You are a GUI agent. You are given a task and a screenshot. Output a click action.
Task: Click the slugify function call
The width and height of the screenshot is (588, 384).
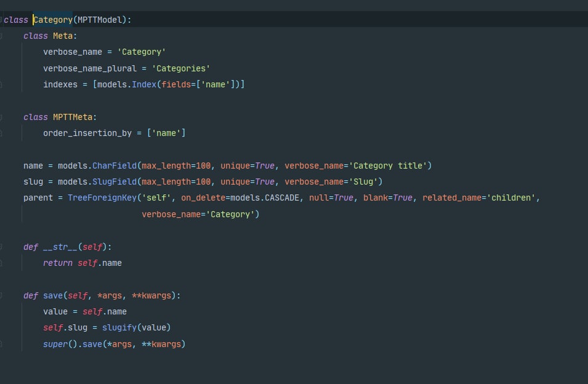pos(119,328)
